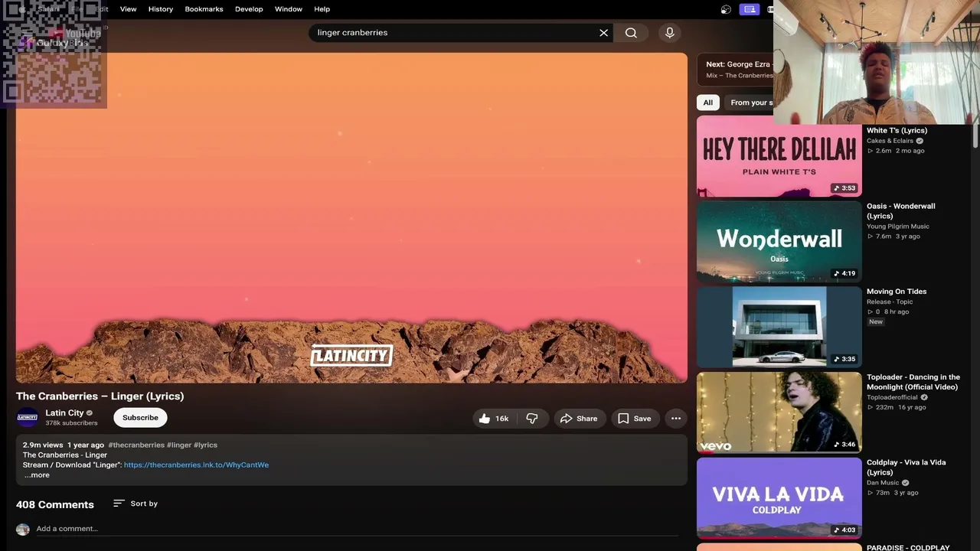Open the Latin City channel name link
980x551 pixels.
(x=64, y=413)
